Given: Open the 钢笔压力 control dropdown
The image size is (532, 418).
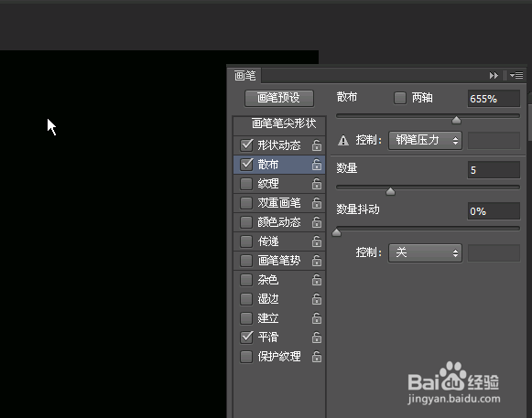Looking at the screenshot, I should pos(425,140).
